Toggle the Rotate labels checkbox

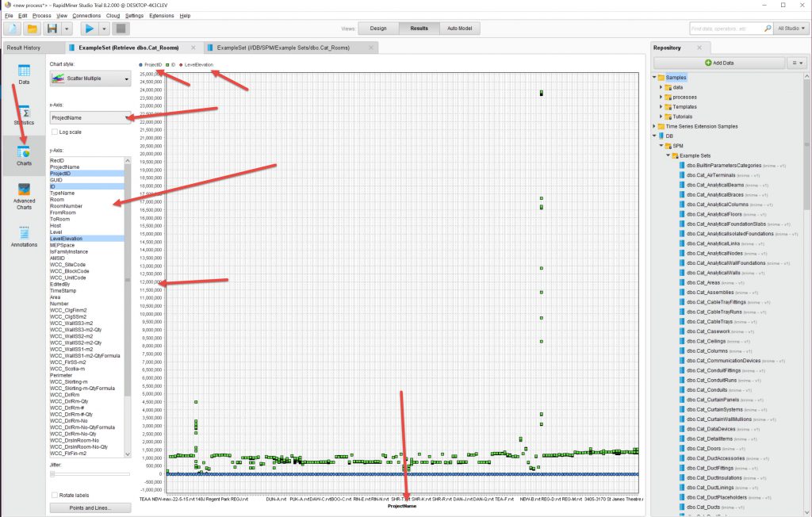pyautogui.click(x=54, y=495)
